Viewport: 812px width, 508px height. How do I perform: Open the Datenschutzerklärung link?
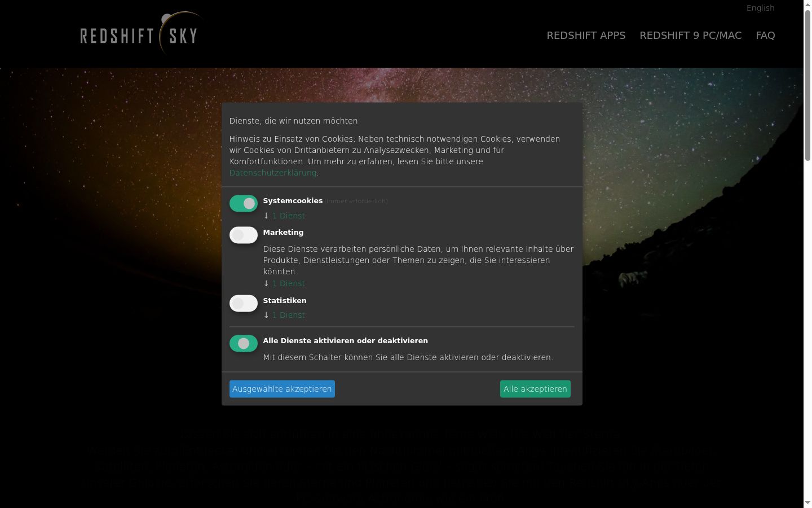coord(272,173)
